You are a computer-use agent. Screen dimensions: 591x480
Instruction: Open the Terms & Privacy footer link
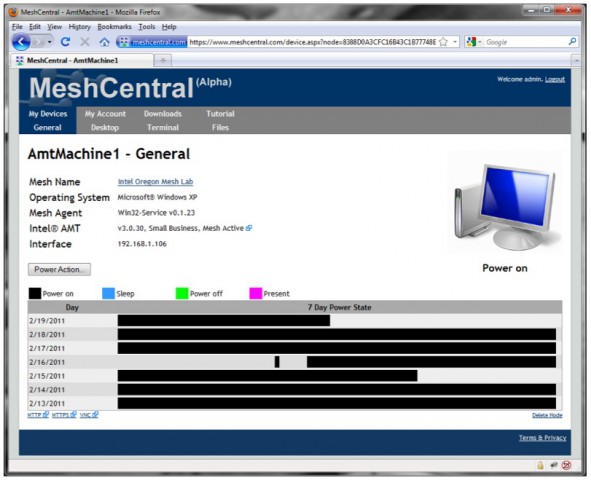click(542, 437)
